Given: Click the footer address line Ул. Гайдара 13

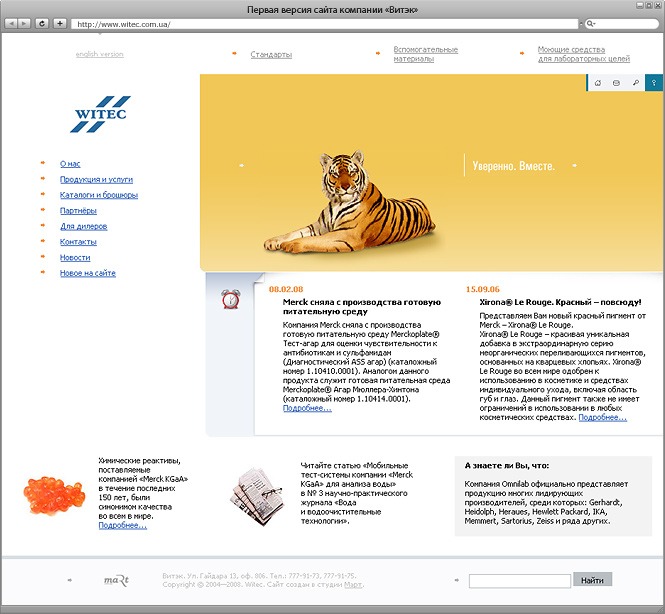Looking at the screenshot, I should (x=259, y=576).
